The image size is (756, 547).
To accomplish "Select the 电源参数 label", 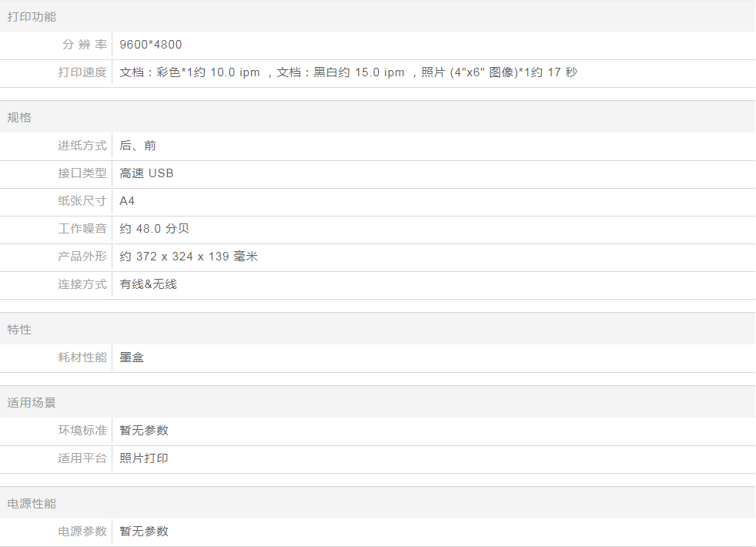I will 82,532.
